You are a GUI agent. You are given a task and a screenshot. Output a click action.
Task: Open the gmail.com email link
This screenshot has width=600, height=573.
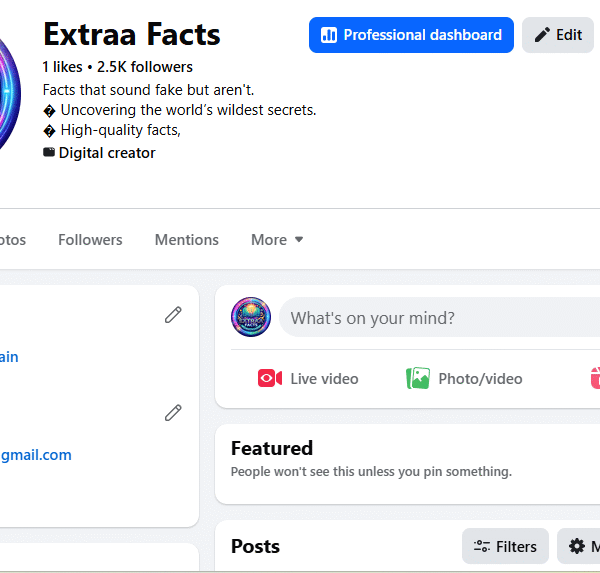click(x=36, y=455)
